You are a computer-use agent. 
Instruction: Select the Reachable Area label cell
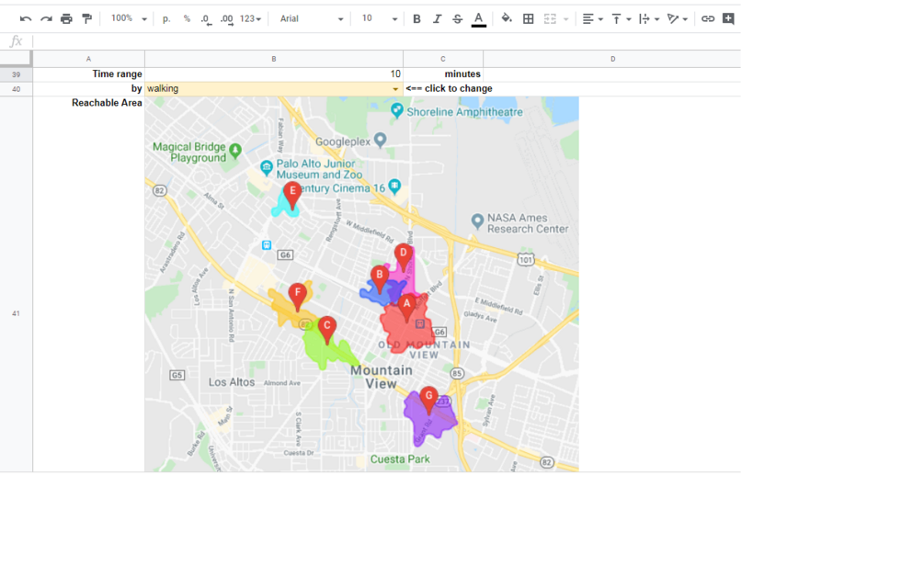(x=88, y=284)
